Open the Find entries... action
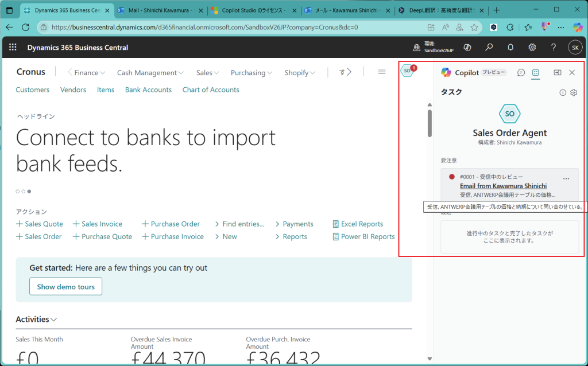The width and height of the screenshot is (588, 366). tap(239, 224)
